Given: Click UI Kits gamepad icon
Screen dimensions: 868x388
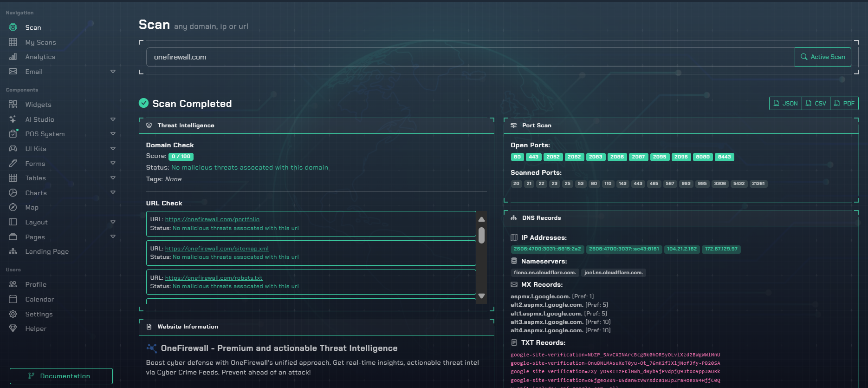Looking at the screenshot, I should [13, 149].
